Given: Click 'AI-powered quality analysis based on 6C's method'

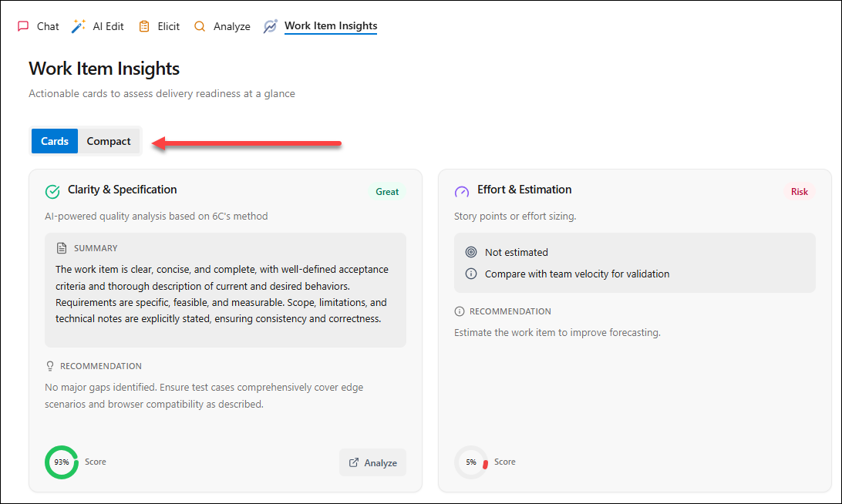Looking at the screenshot, I should point(157,217).
